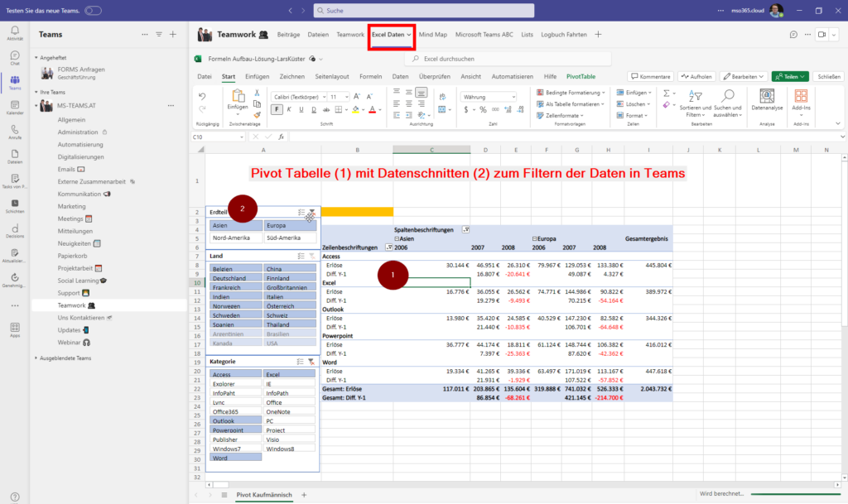The image size is (848, 504).
Task: Open the font name dropdown Calibri
Action: (x=298, y=97)
